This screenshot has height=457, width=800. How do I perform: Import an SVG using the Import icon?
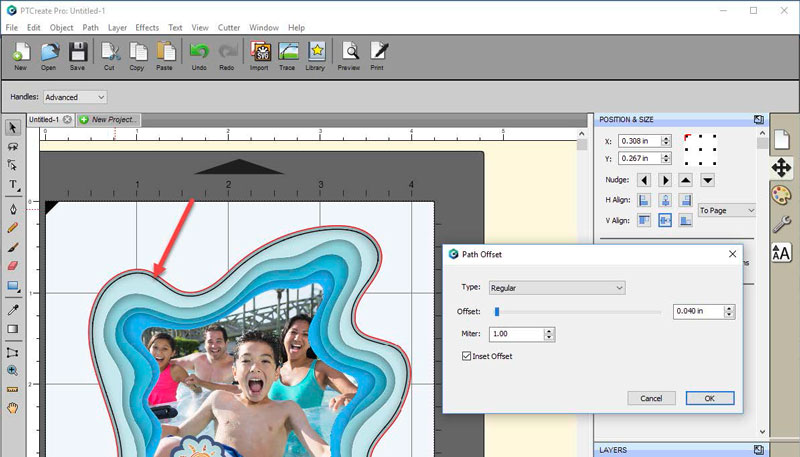click(x=259, y=56)
